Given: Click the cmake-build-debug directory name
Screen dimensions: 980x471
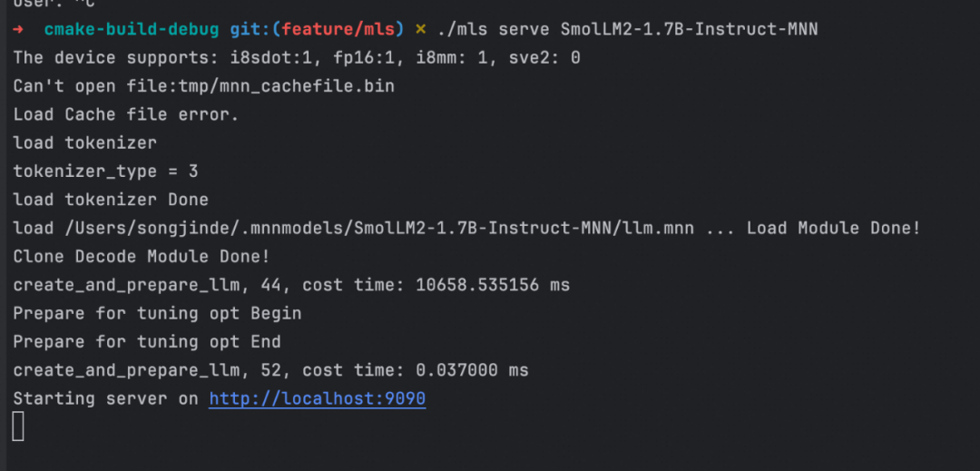Looking at the screenshot, I should click(131, 30).
